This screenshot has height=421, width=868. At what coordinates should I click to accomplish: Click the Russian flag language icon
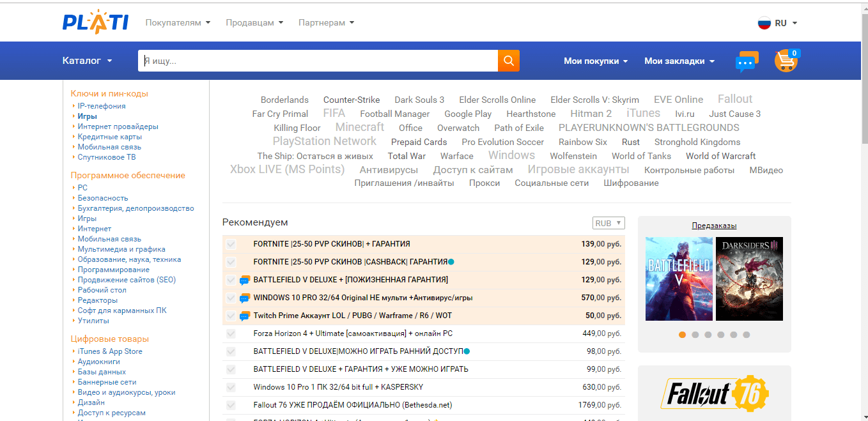[x=764, y=23]
